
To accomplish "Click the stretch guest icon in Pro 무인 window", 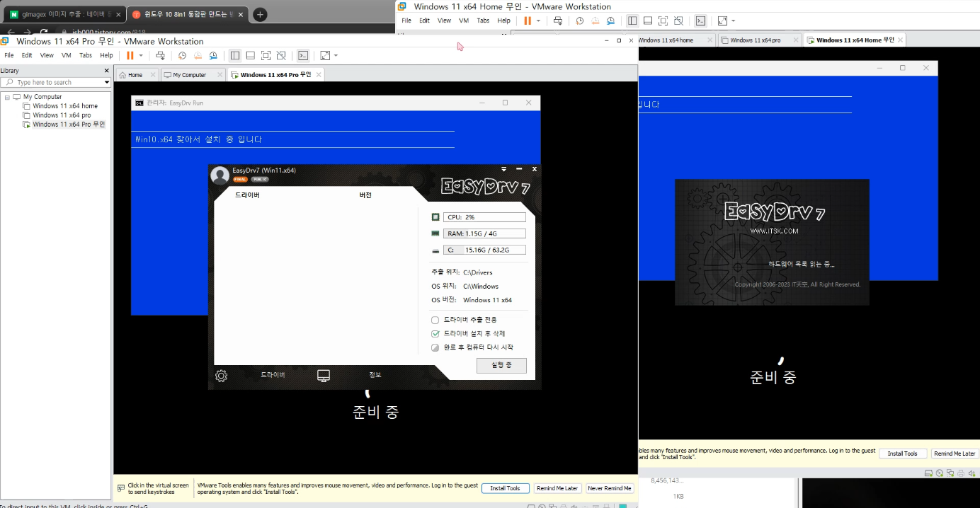I will click(325, 55).
